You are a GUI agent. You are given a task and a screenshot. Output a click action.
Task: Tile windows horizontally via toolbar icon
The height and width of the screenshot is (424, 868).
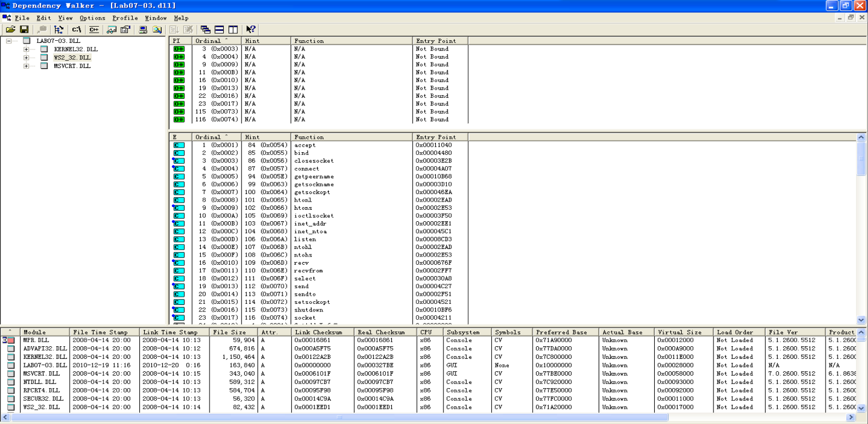(x=219, y=29)
